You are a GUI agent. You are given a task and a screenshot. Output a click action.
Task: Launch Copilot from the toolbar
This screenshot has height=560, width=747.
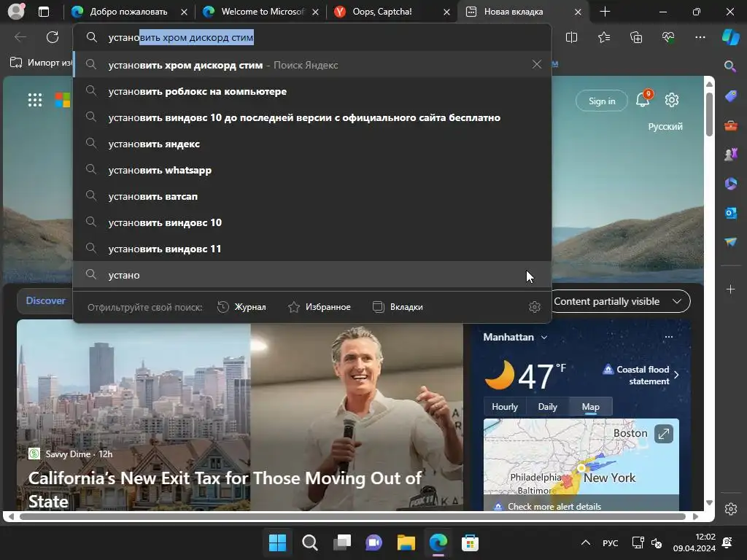tap(730, 37)
